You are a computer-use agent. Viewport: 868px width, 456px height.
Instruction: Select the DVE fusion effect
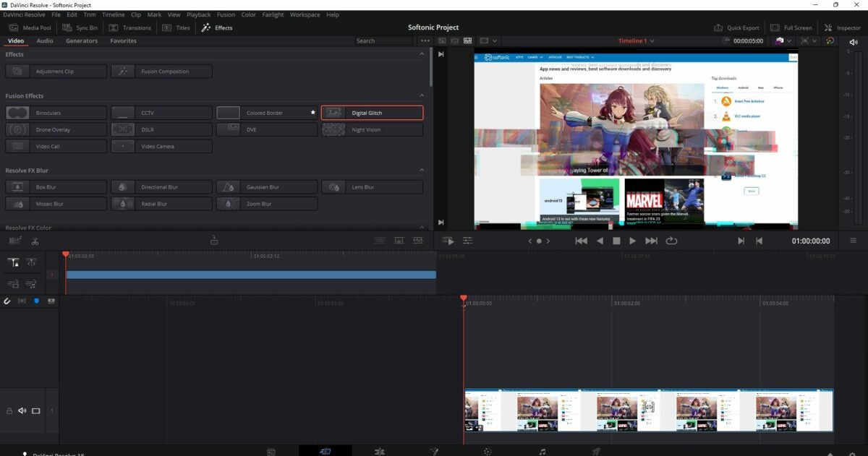[x=267, y=129]
